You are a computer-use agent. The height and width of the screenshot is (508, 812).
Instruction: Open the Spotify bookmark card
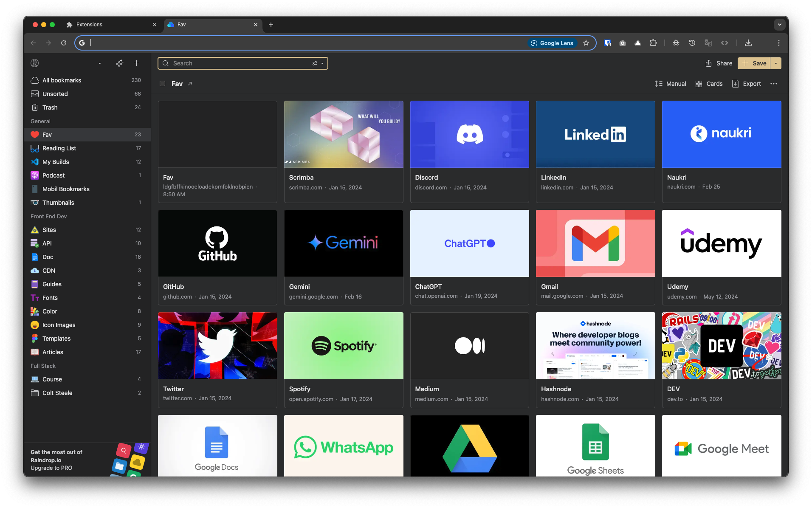tap(344, 360)
